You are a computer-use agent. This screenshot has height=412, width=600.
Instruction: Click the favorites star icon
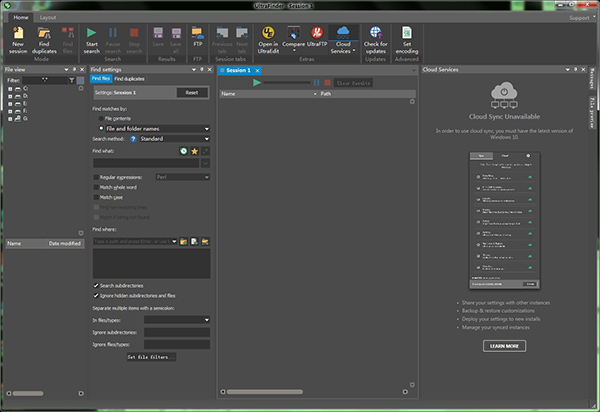point(194,151)
